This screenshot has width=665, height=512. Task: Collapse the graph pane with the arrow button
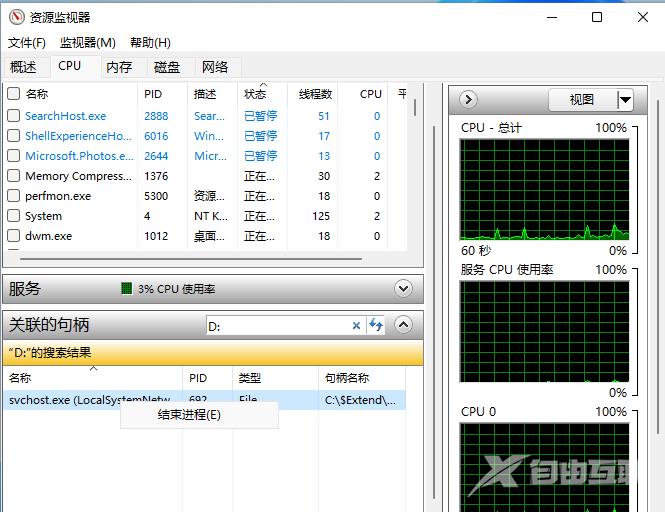(468, 100)
